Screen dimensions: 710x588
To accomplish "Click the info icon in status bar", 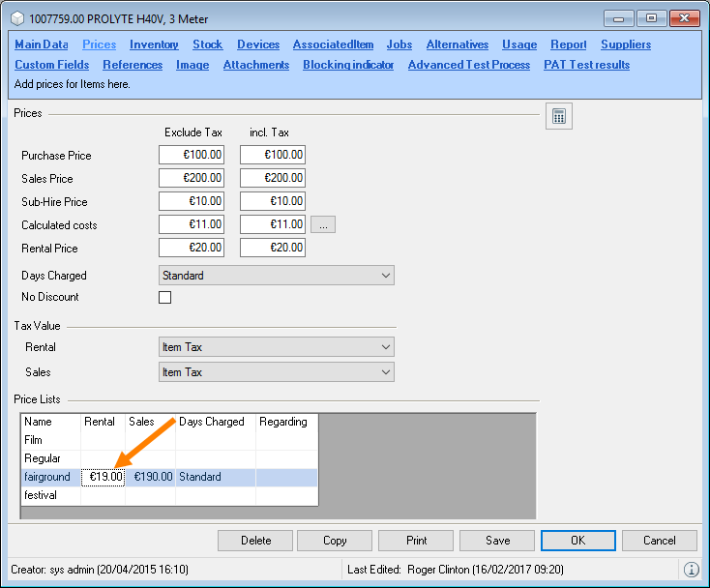I will [691, 571].
